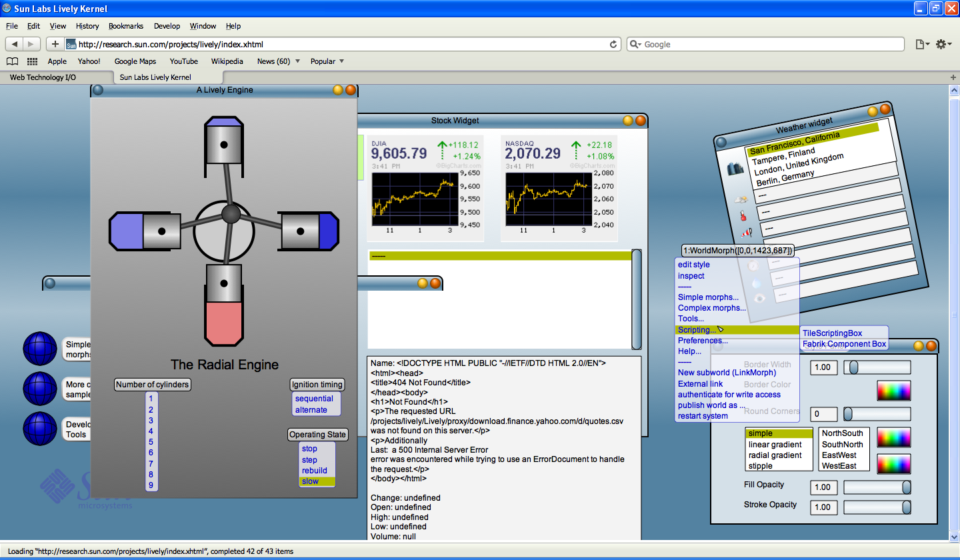The image size is (960, 560).
Task: Click the reload icon in address bar
Action: pos(613,44)
